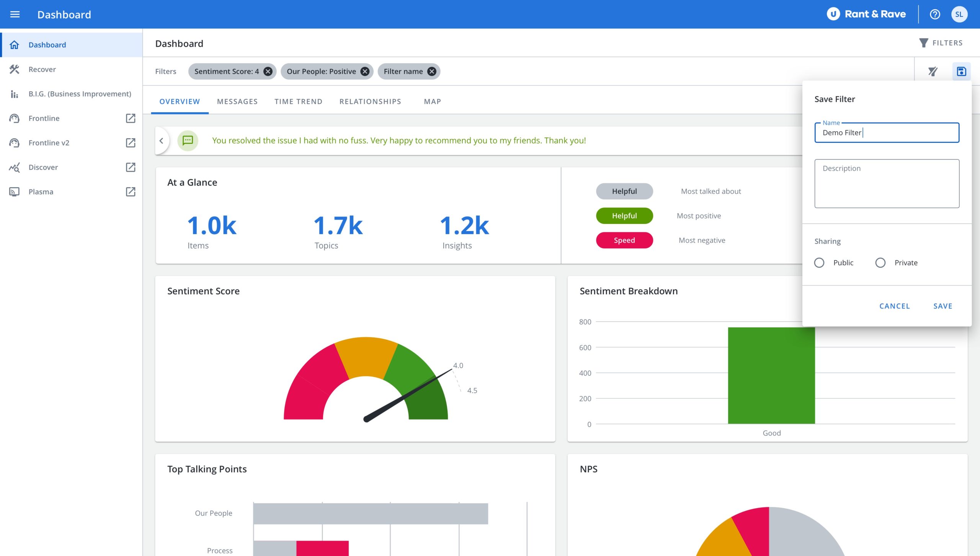Click the save filter floppy disk icon
This screenshot has width=980, height=556.
coord(961,71)
